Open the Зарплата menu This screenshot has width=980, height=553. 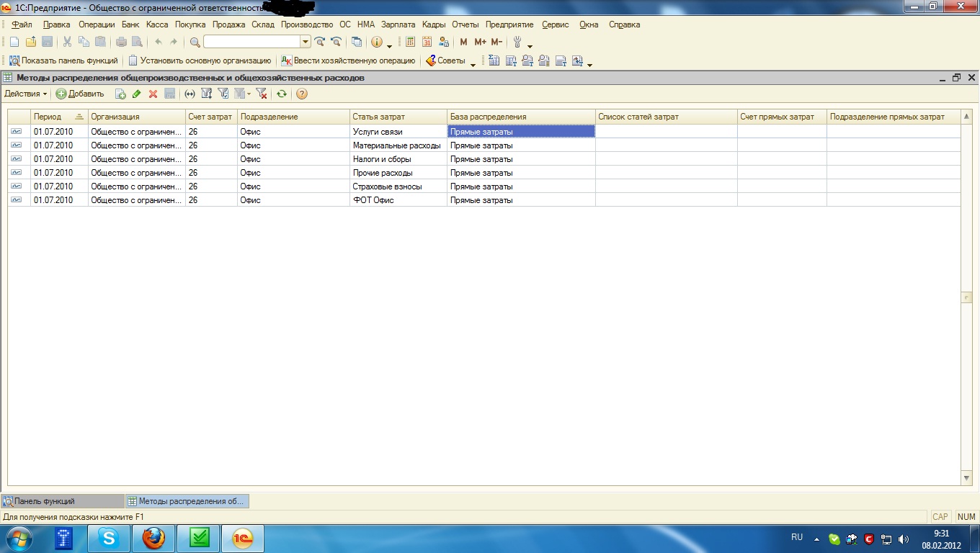coord(398,24)
